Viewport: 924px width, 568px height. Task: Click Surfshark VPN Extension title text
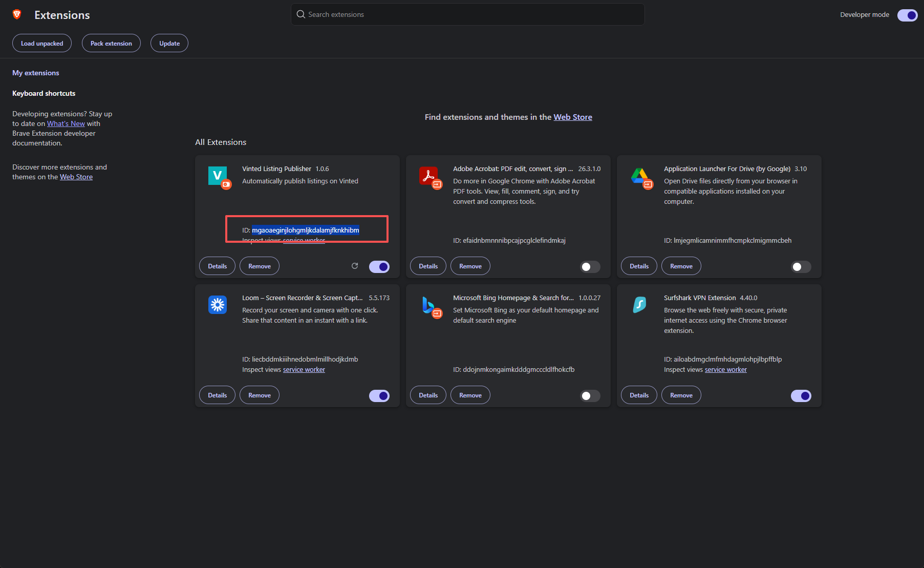700,298
